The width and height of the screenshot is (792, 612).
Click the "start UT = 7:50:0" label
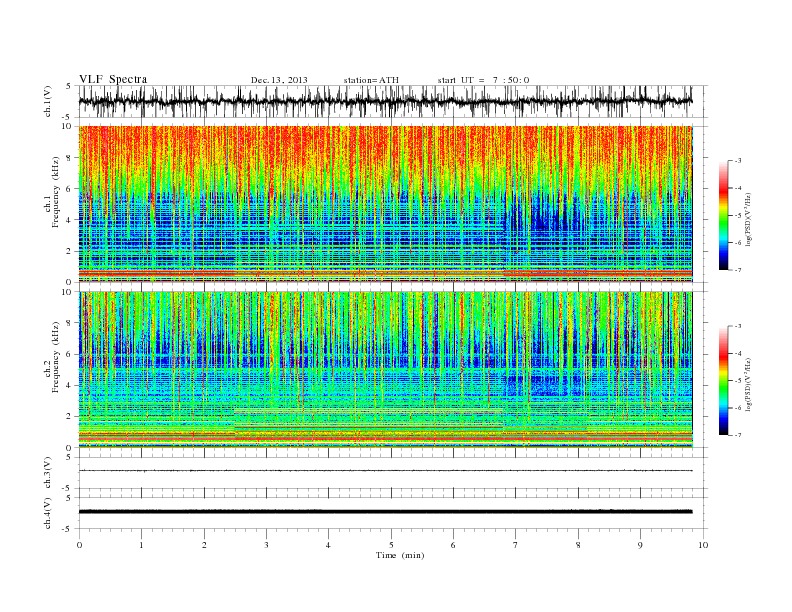483,80
